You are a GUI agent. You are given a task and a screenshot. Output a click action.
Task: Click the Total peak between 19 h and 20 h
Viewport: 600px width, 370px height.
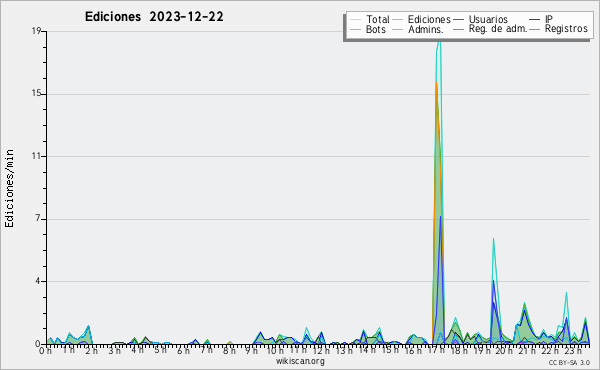point(494,239)
